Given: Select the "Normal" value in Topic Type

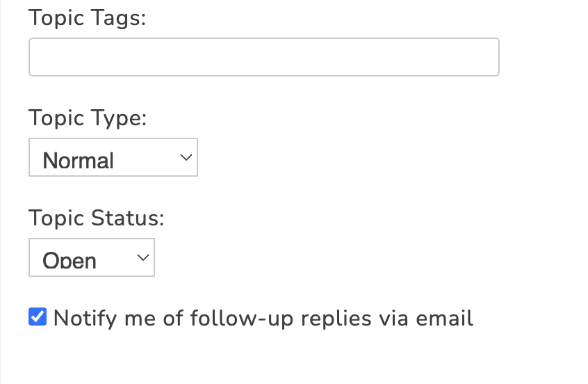Looking at the screenshot, I should pyautogui.click(x=79, y=160).
